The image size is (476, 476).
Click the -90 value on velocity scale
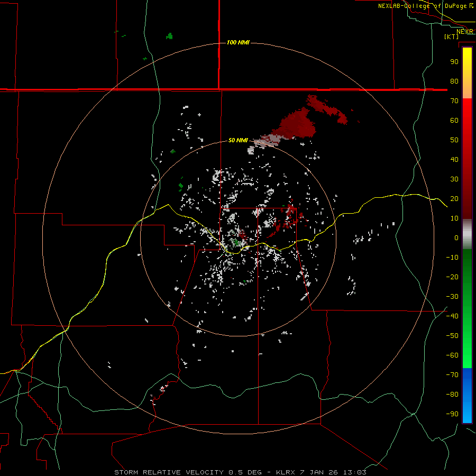[452, 414]
